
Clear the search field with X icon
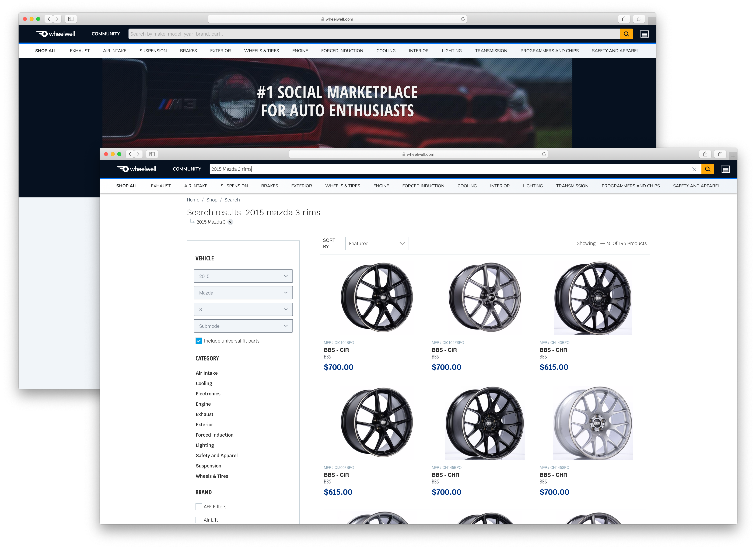click(x=694, y=169)
